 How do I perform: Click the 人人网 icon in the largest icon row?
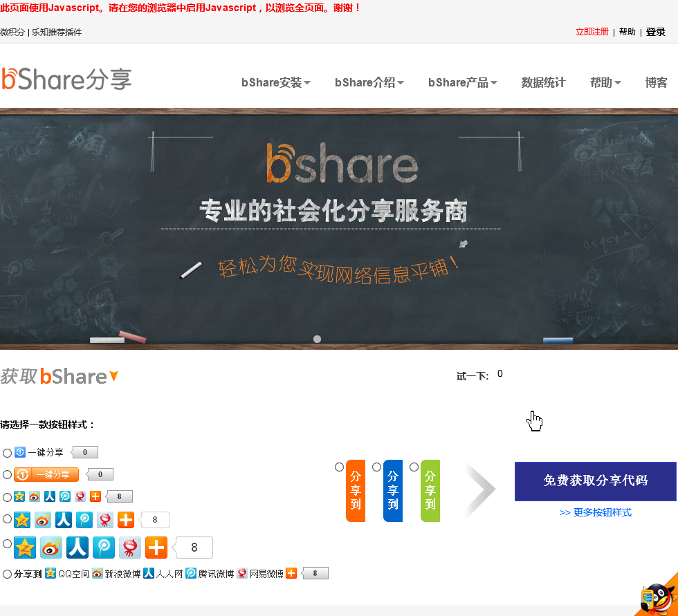click(x=77, y=548)
